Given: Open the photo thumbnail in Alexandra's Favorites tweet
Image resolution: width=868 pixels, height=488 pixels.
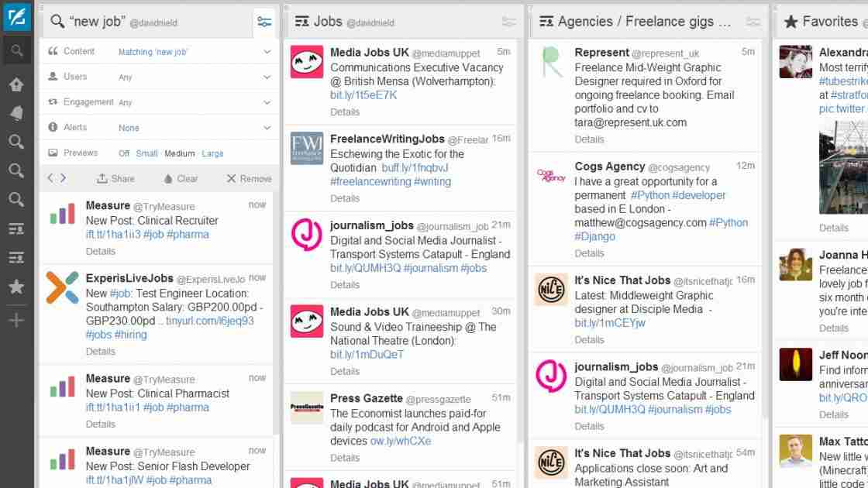Looking at the screenshot, I should point(843,167).
